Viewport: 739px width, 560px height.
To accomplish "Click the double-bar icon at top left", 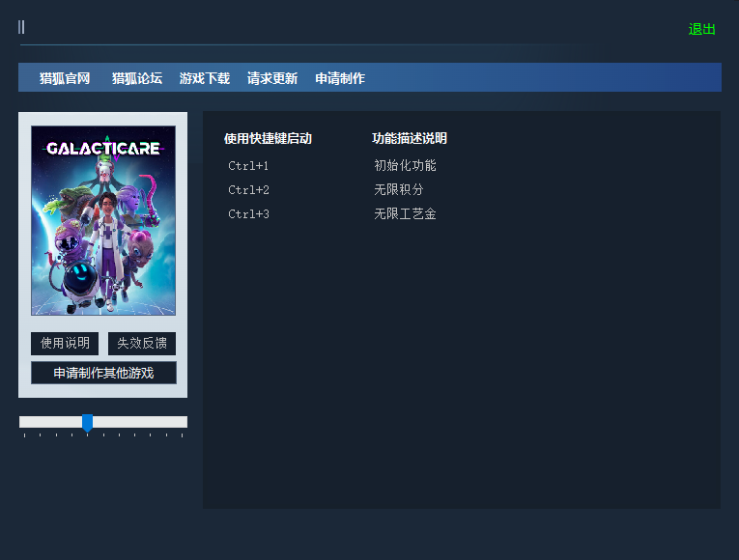I will [21, 27].
